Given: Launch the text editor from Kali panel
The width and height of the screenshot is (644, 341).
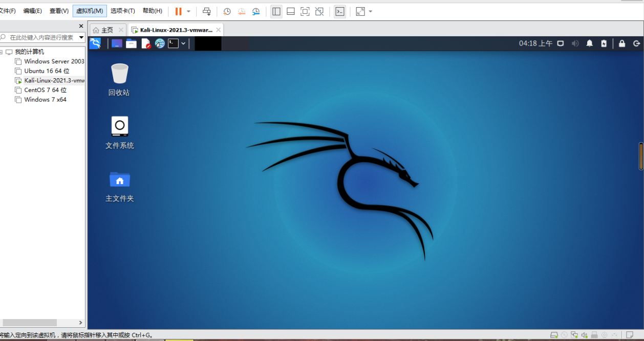Looking at the screenshot, I should click(x=146, y=43).
